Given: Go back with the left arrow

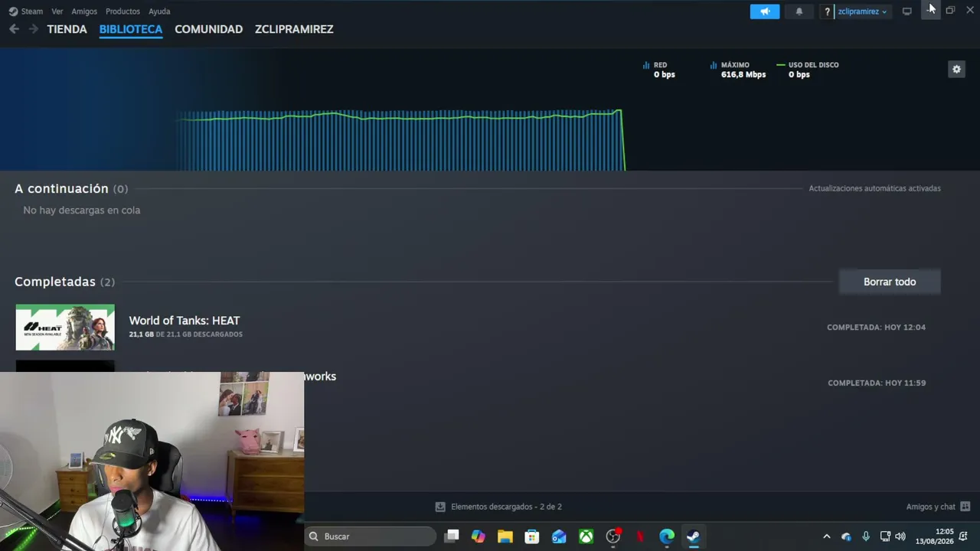Looking at the screenshot, I should pyautogui.click(x=15, y=29).
